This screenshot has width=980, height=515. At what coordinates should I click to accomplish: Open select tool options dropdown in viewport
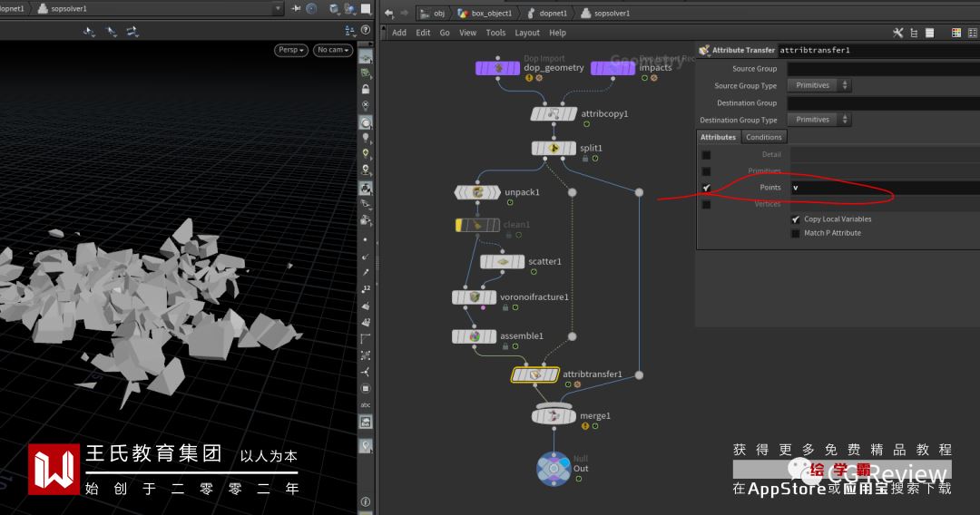(x=89, y=31)
